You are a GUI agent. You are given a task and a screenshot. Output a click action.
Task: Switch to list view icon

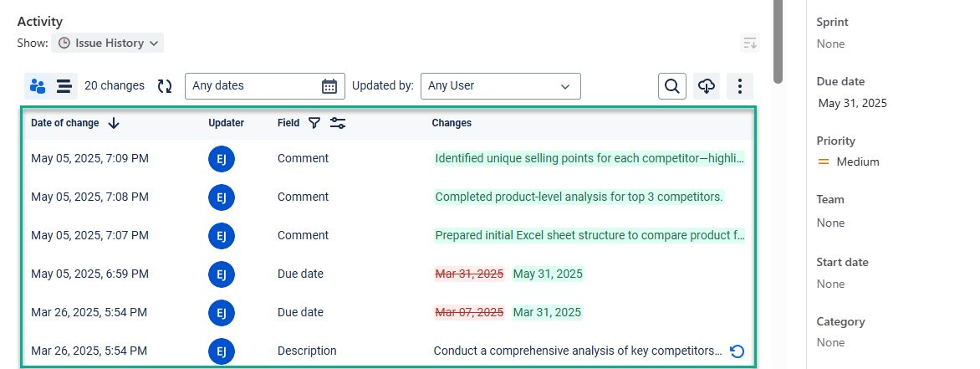click(64, 85)
